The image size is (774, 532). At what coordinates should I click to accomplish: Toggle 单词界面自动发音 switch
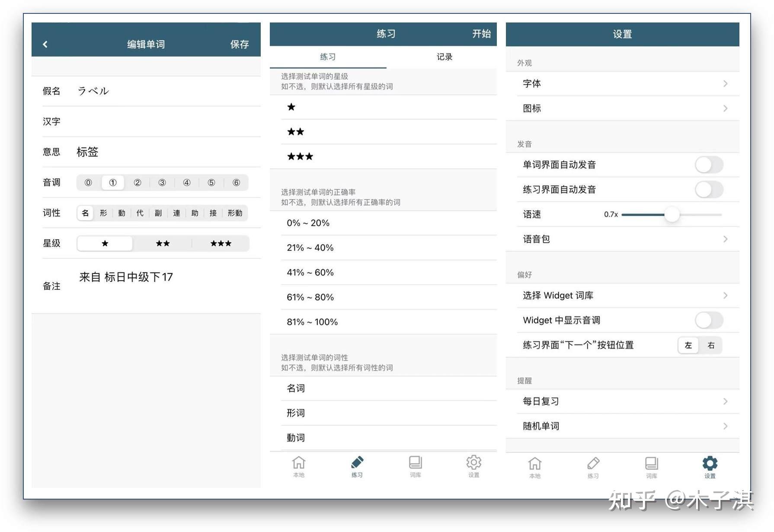click(709, 165)
